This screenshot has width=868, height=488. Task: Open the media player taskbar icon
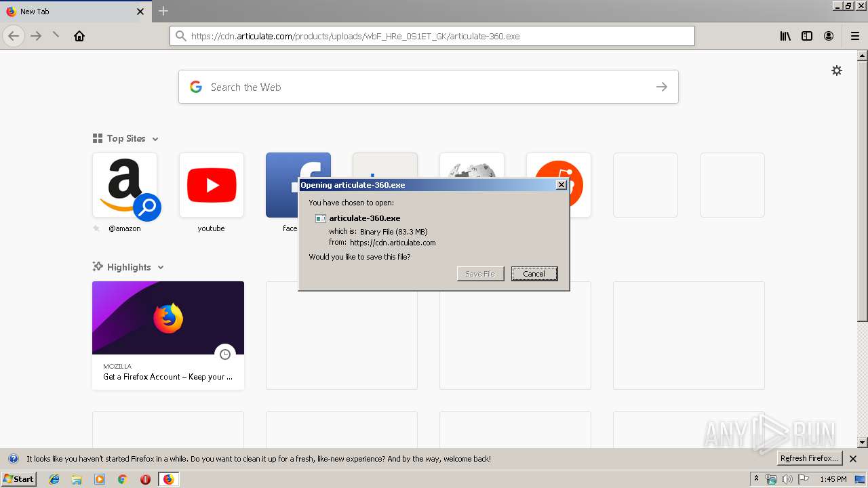point(100,479)
